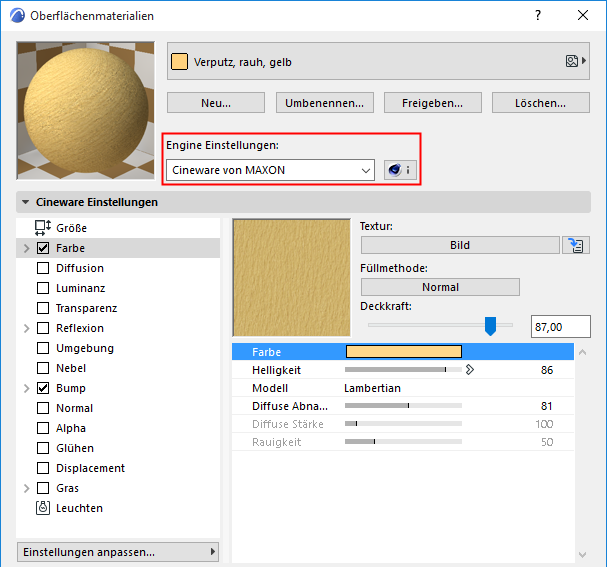Open the Bild texture popup button
The width and height of the screenshot is (607, 567).
tap(460, 245)
